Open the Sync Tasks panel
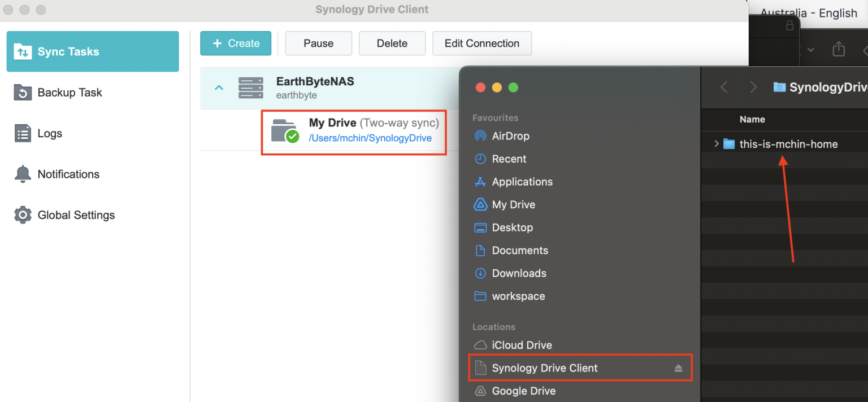 tap(68, 51)
